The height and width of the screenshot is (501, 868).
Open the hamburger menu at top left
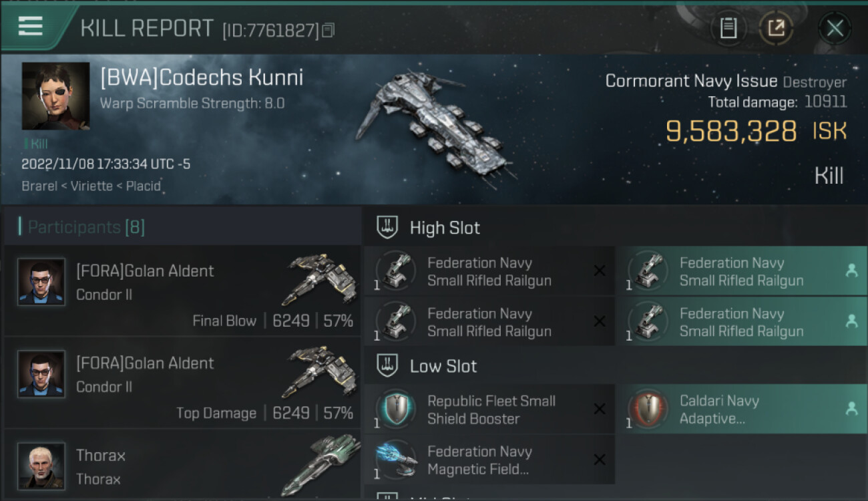31,27
